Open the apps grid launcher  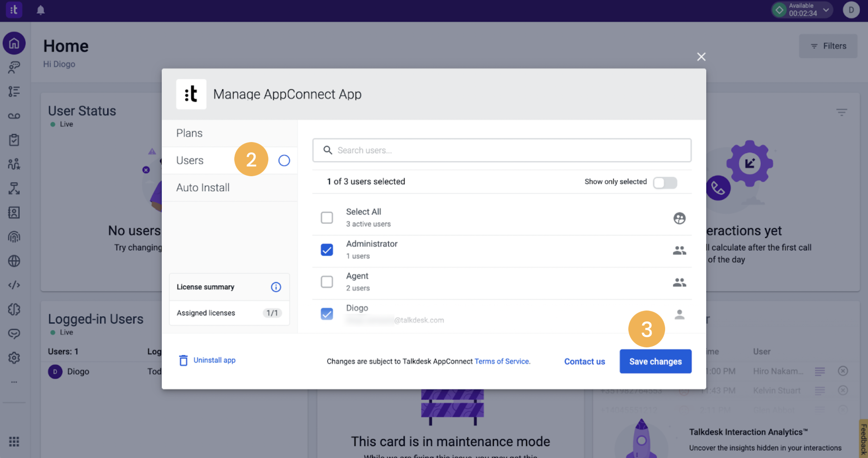14,441
